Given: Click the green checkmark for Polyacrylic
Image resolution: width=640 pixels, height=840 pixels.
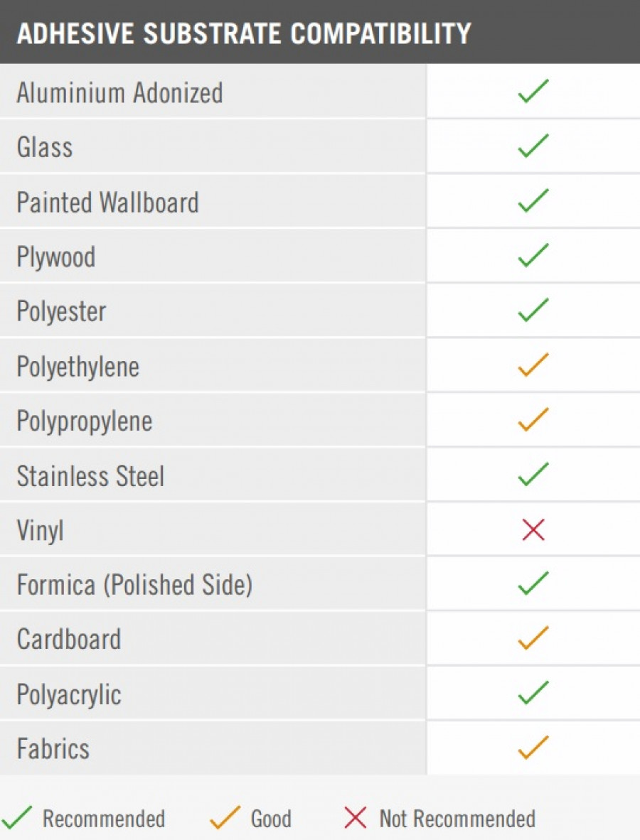Looking at the screenshot, I should click(533, 692).
